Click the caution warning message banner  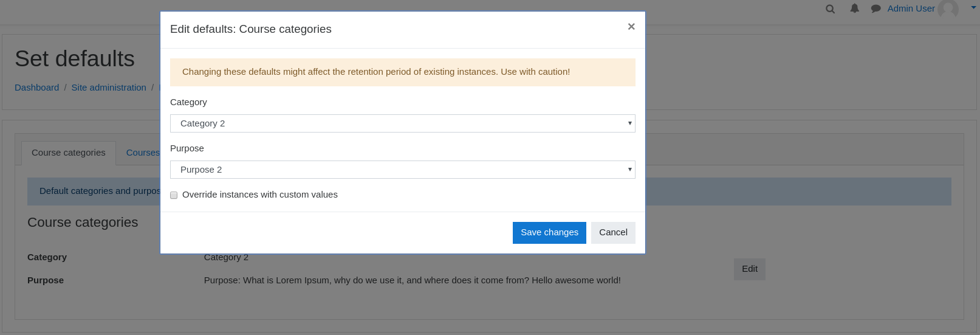coord(403,72)
